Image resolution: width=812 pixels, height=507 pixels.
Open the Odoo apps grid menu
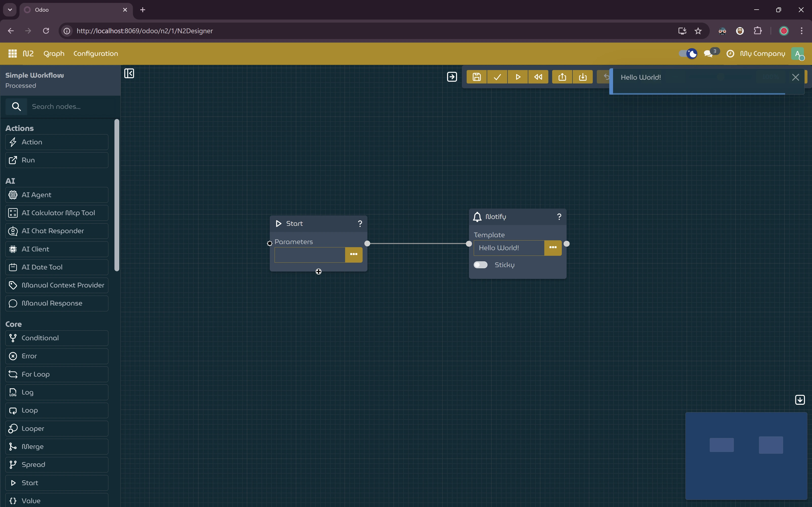pyautogui.click(x=12, y=54)
